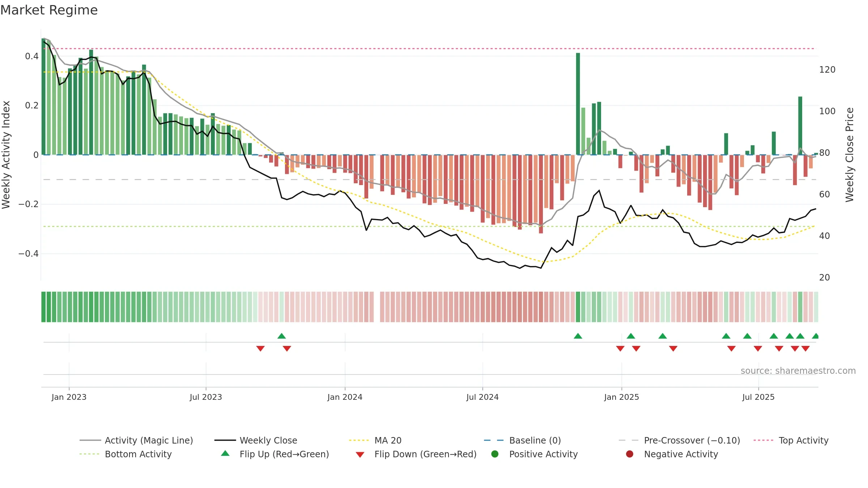
Task: Click the pink dotted Top Activity legend swatch
Action: pyautogui.click(x=764, y=440)
